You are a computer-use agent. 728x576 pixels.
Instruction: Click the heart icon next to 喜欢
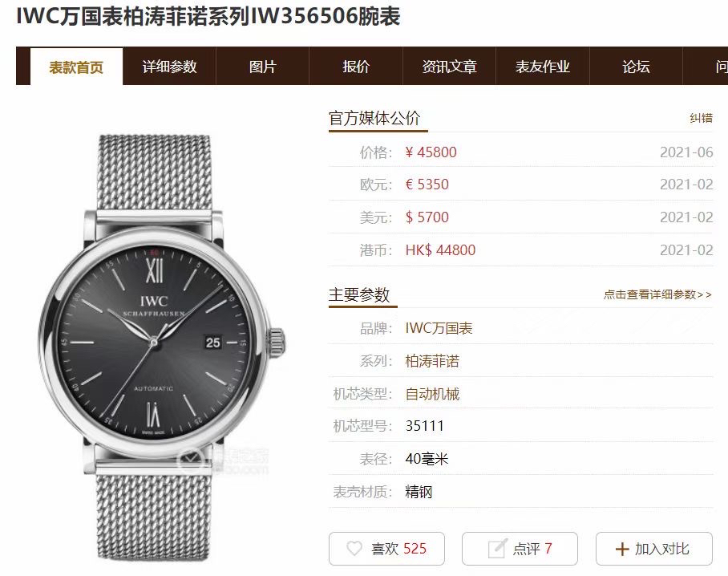point(354,549)
